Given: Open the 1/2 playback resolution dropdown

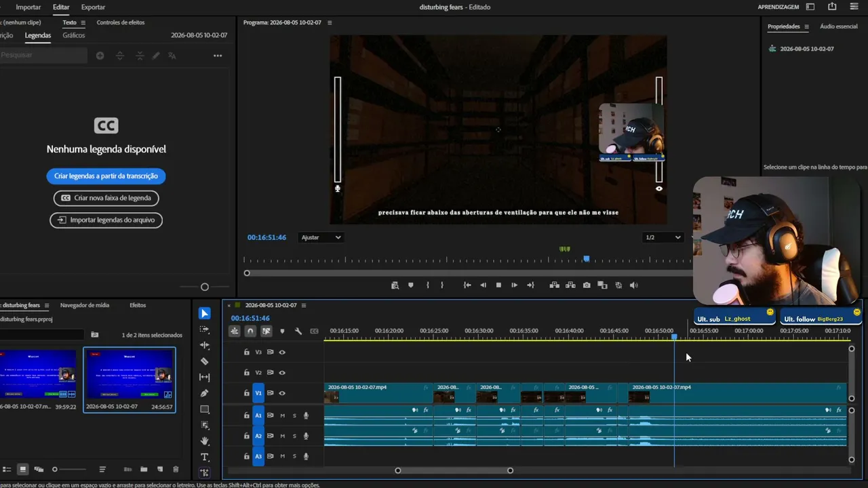Looking at the screenshot, I should (x=663, y=237).
